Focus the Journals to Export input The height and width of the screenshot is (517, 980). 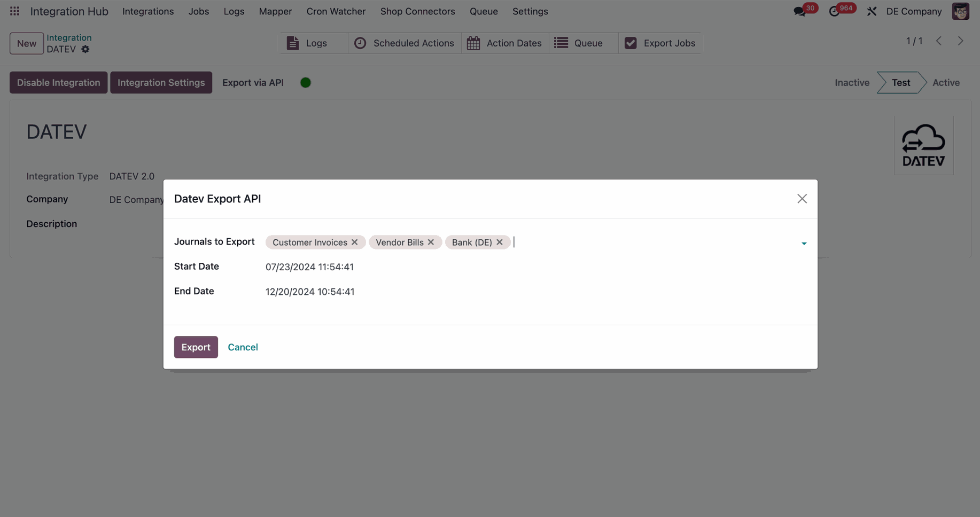(655, 242)
